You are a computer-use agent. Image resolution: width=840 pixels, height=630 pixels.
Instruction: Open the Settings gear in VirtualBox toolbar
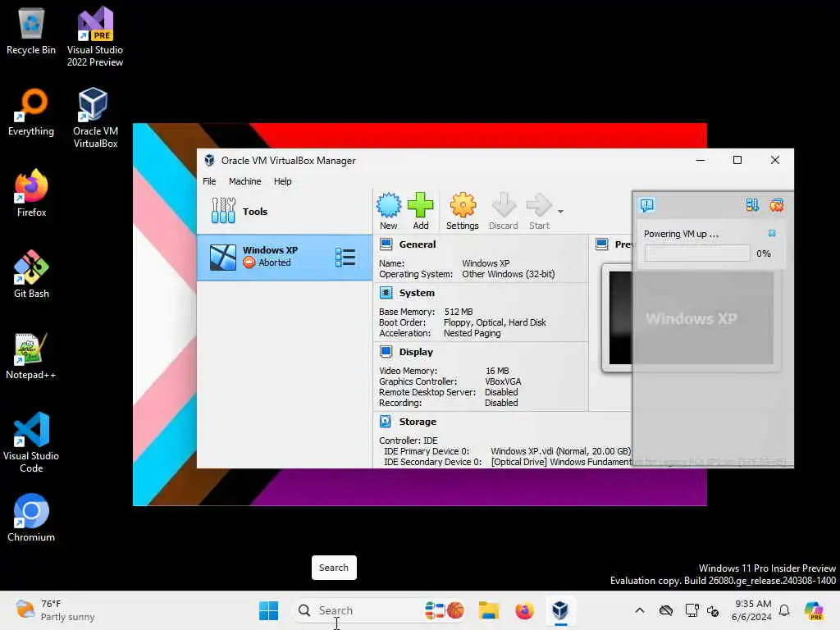pyautogui.click(x=463, y=206)
